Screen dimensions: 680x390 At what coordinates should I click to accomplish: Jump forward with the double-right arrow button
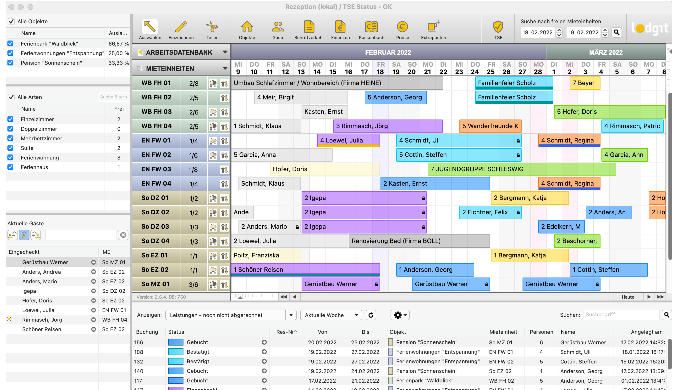click(x=660, y=297)
